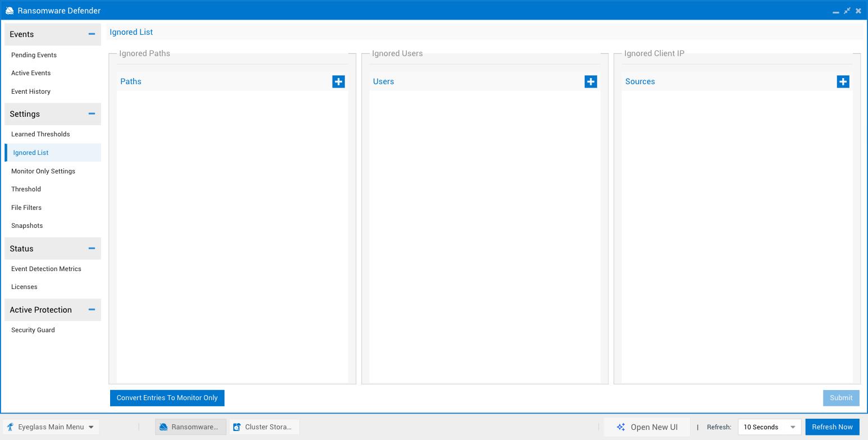This screenshot has height=440, width=868.
Task: Add a new ignored user entry
Action: pos(590,81)
